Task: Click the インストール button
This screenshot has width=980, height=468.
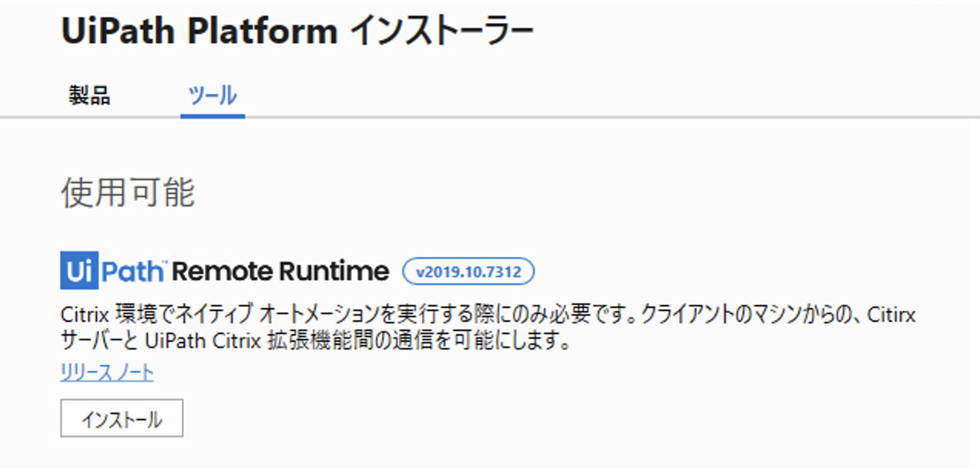Action: 122,418
